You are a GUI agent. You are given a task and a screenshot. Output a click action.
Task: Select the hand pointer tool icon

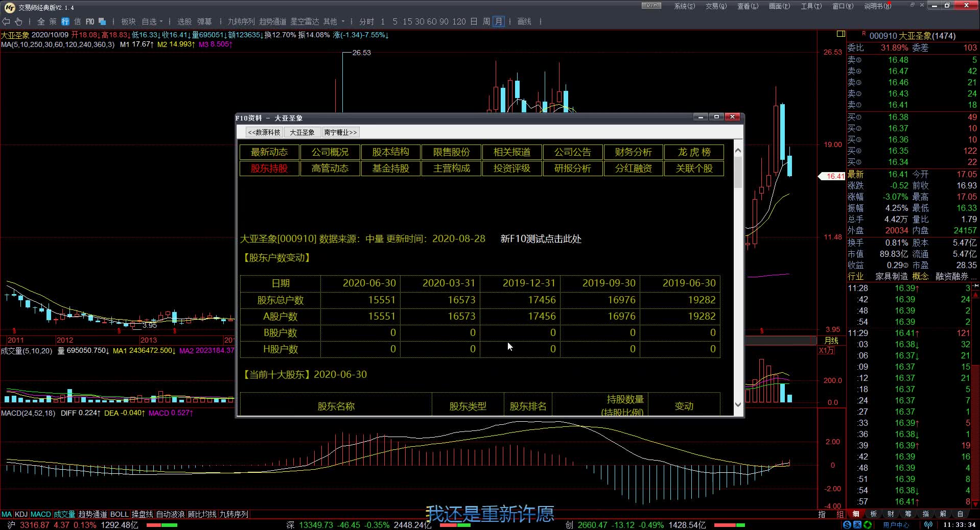pos(19,21)
